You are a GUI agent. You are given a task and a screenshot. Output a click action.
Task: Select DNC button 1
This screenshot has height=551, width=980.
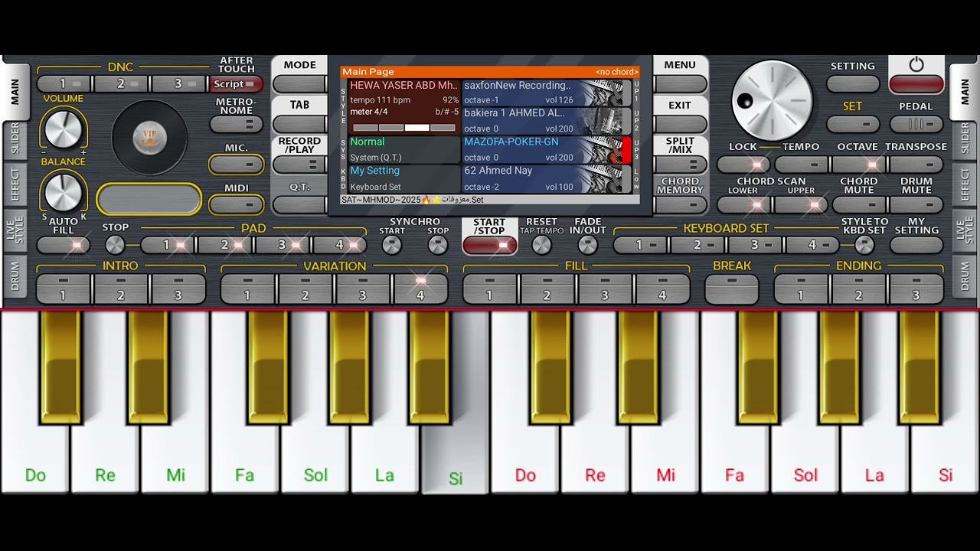click(x=64, y=84)
